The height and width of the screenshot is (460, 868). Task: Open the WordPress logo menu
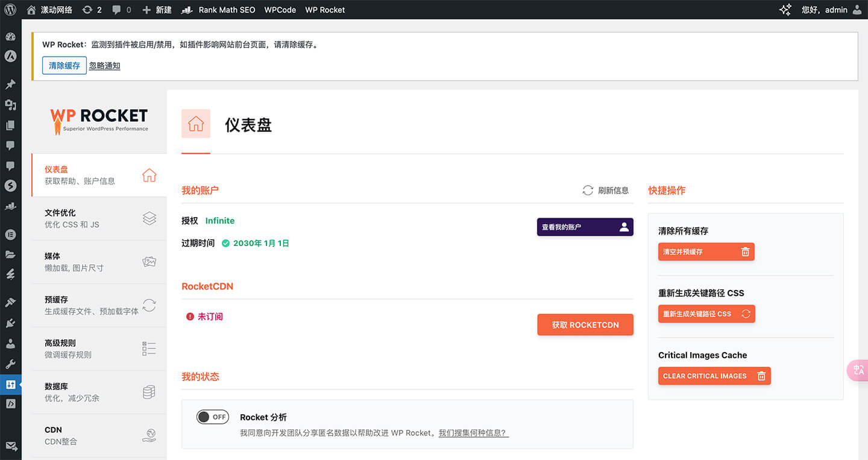coord(10,10)
